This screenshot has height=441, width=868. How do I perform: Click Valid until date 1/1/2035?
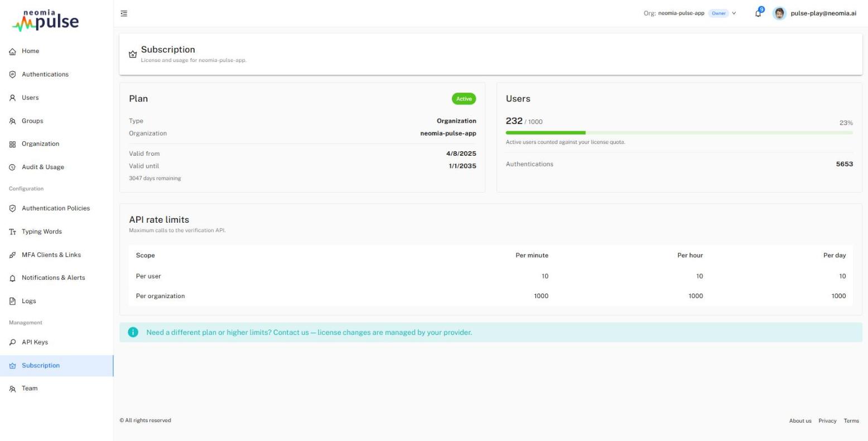(462, 166)
